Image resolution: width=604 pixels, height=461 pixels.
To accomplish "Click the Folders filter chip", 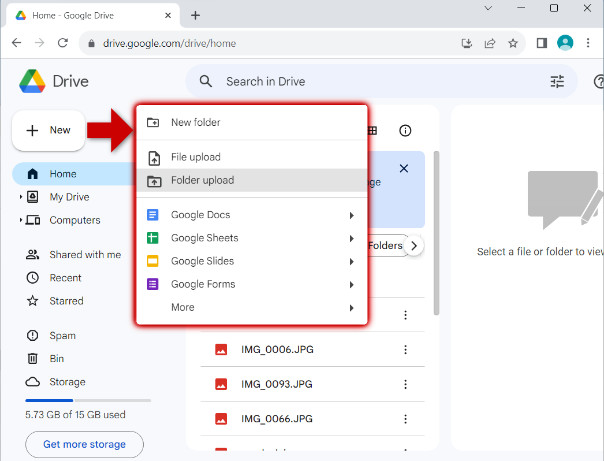I will pos(386,245).
